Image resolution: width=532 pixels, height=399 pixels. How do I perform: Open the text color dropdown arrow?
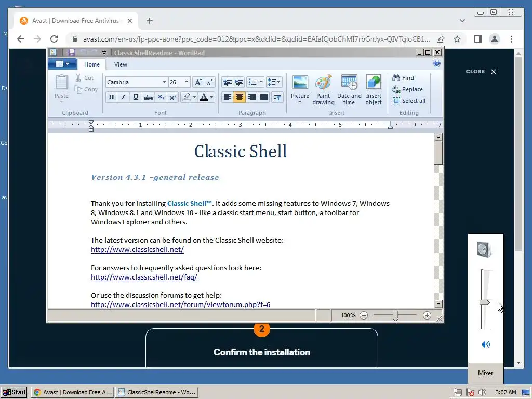pyautogui.click(x=212, y=97)
